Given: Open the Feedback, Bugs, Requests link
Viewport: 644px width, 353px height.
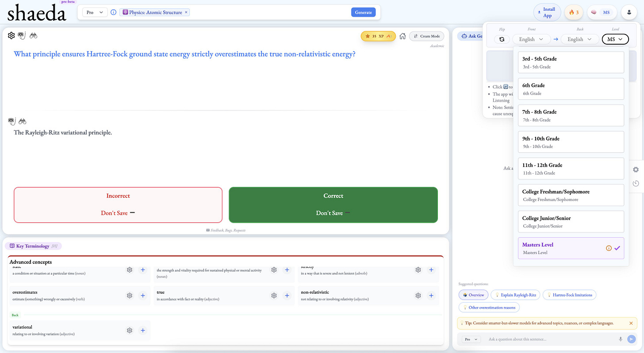Looking at the screenshot, I should click(x=226, y=230).
